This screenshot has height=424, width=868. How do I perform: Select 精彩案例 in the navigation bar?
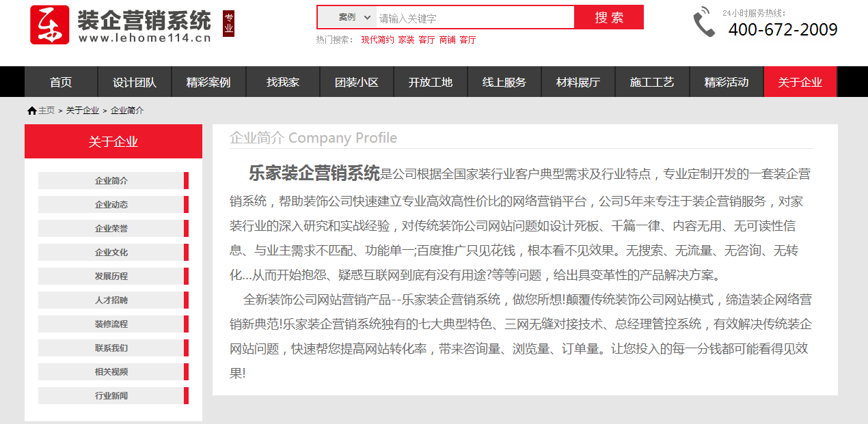coord(208,83)
